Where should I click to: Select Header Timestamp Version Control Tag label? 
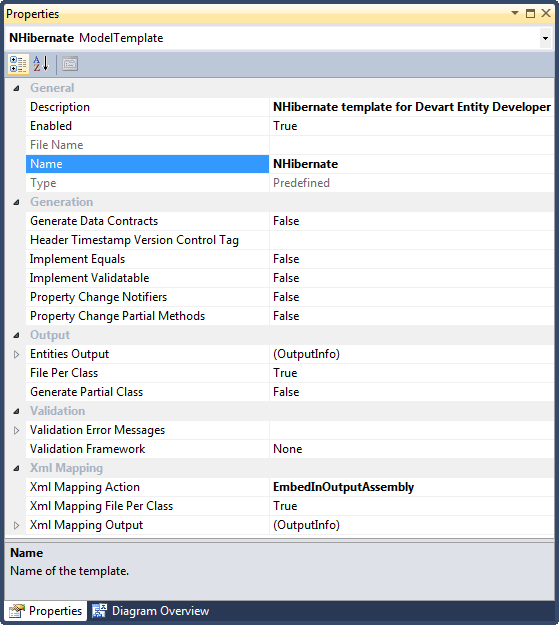click(x=134, y=240)
